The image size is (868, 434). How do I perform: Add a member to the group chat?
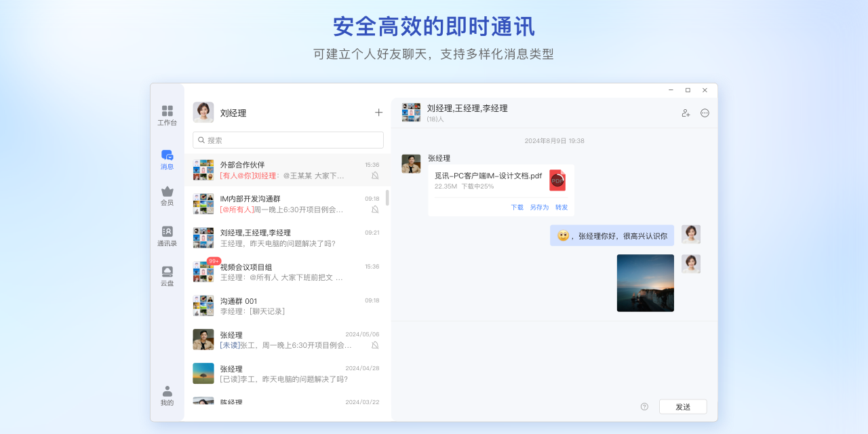point(686,113)
